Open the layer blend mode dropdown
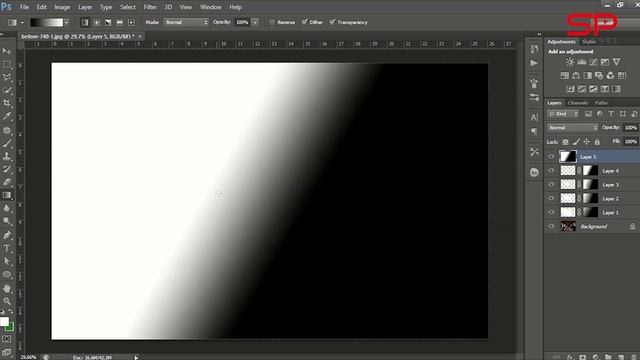The width and height of the screenshot is (640, 360). [x=573, y=128]
